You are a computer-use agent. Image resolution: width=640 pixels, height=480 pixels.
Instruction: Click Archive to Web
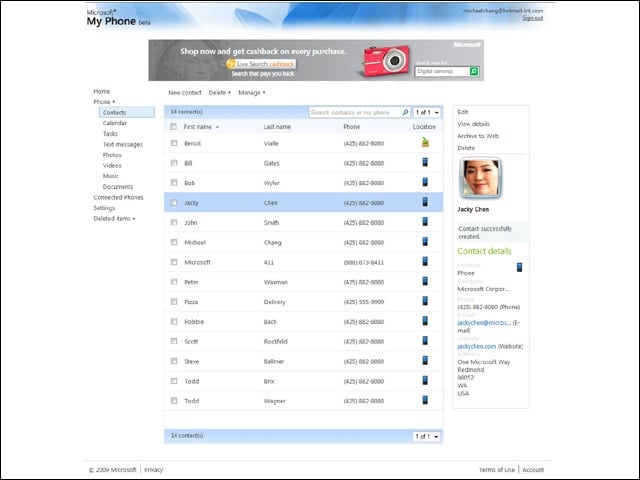(x=478, y=136)
